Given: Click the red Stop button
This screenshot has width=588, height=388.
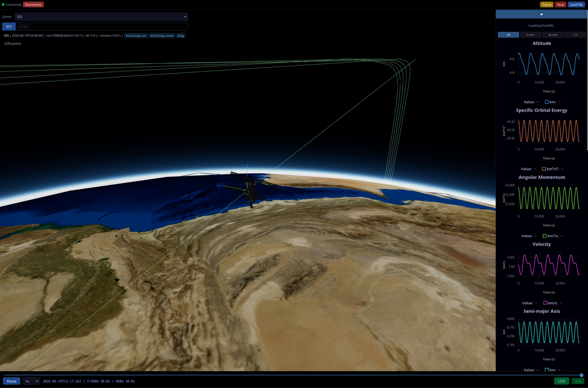Looking at the screenshot, I should pos(561,4).
